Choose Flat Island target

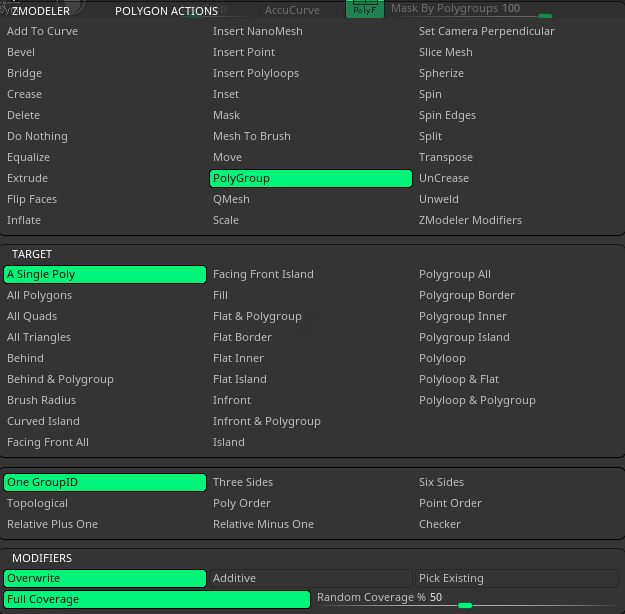coord(240,379)
